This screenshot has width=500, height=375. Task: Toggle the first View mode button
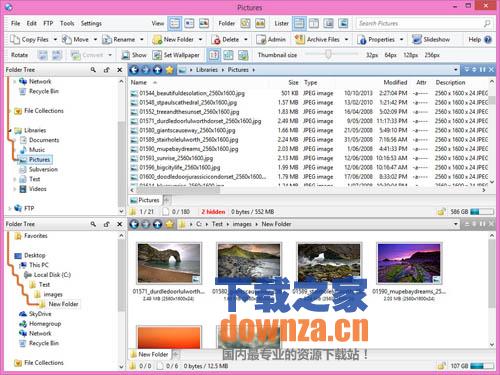click(175, 23)
